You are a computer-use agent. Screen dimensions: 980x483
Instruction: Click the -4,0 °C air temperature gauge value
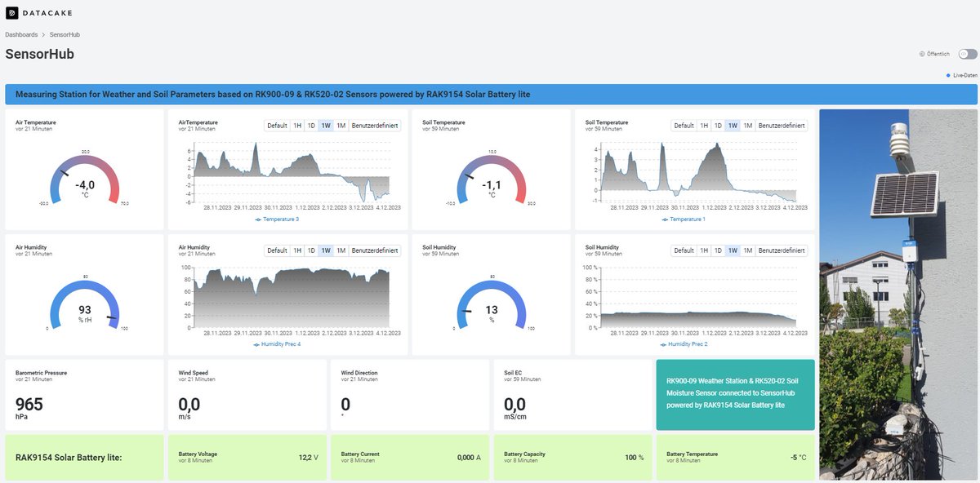click(x=85, y=188)
